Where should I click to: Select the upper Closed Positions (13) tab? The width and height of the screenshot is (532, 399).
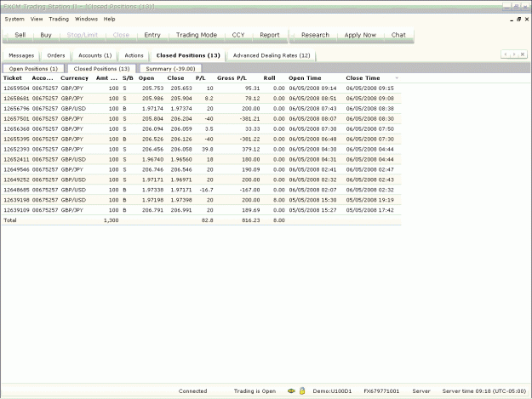pos(188,55)
